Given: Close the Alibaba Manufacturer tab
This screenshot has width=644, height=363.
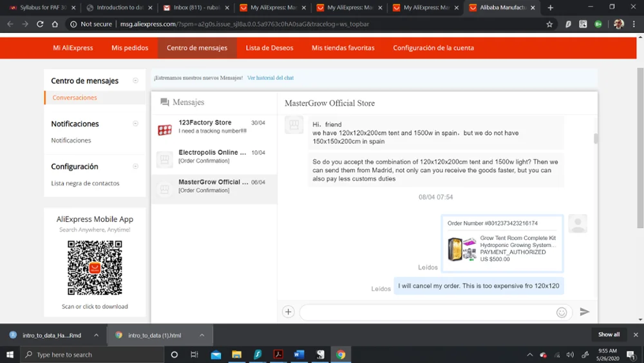Looking at the screenshot, I should pos(533,7).
